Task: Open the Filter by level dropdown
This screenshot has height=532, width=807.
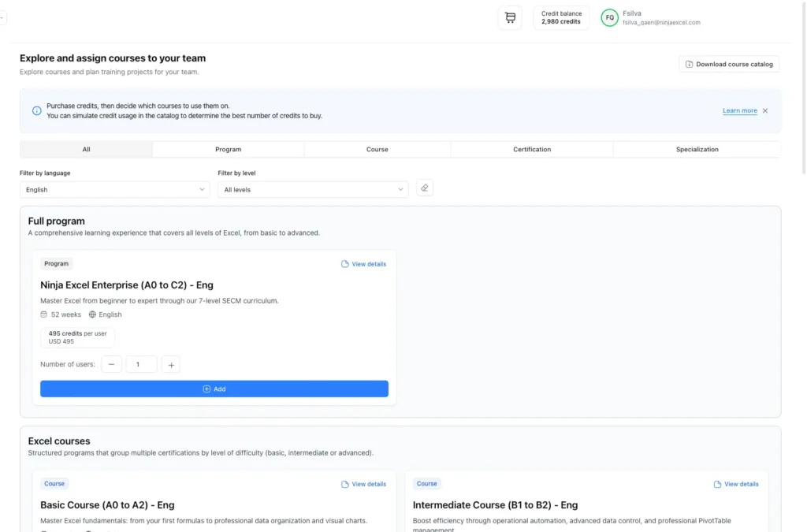Action: point(313,189)
